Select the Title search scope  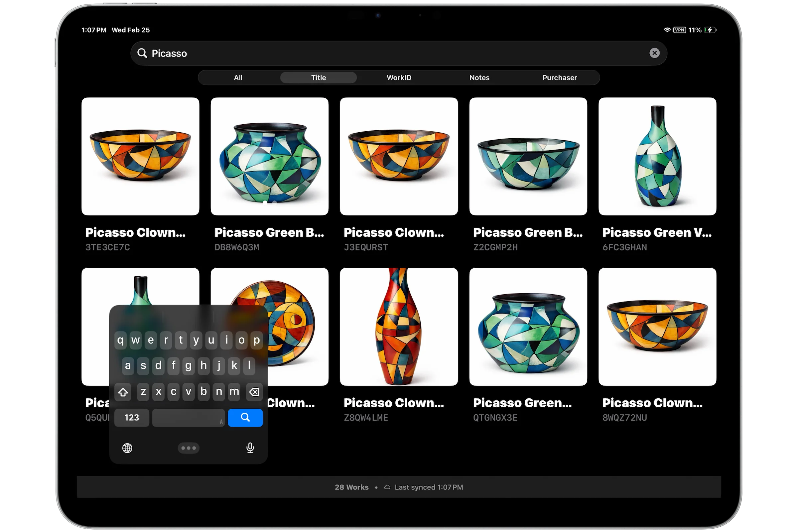click(x=319, y=78)
